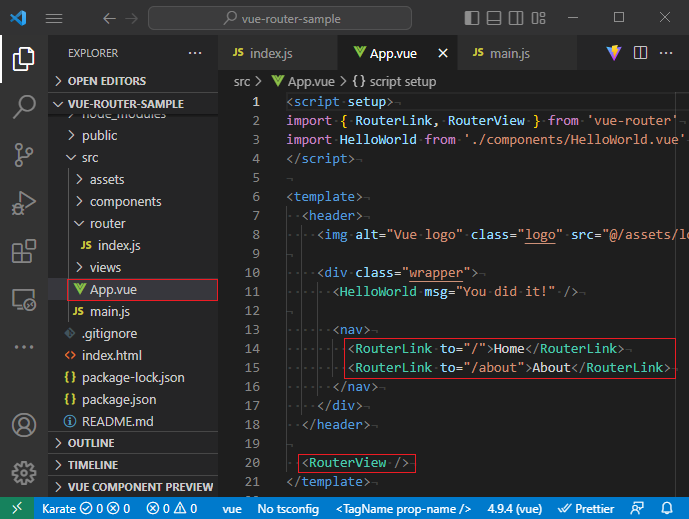Open main.js in the file tree
This screenshot has width=689, height=519.
click(133, 312)
